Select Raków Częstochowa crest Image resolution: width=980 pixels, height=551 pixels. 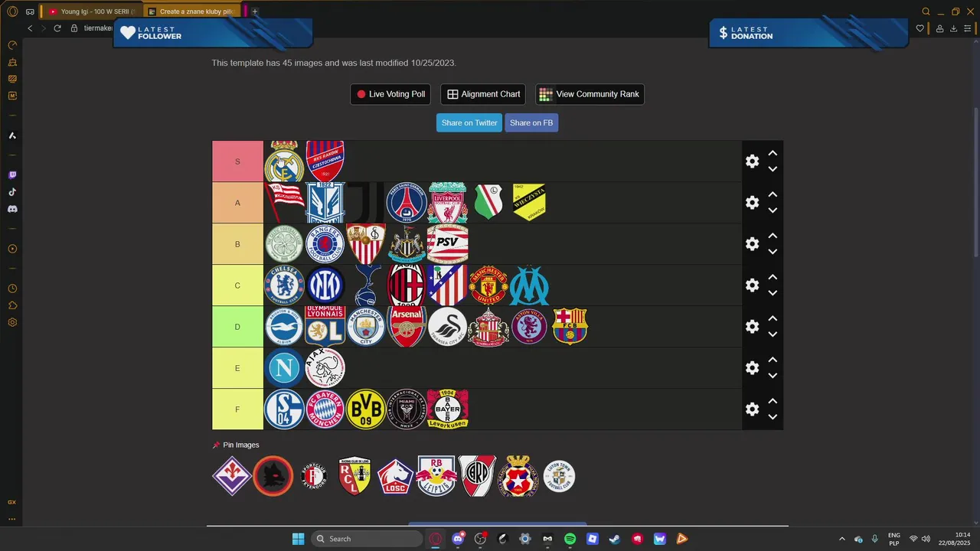coord(325,161)
